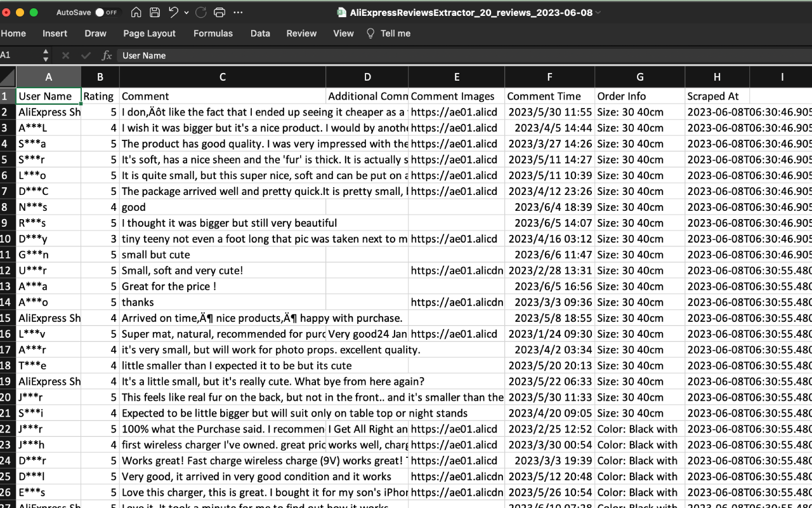Click the confirm checkmark in formula bar
The image size is (812, 508).
click(86, 56)
